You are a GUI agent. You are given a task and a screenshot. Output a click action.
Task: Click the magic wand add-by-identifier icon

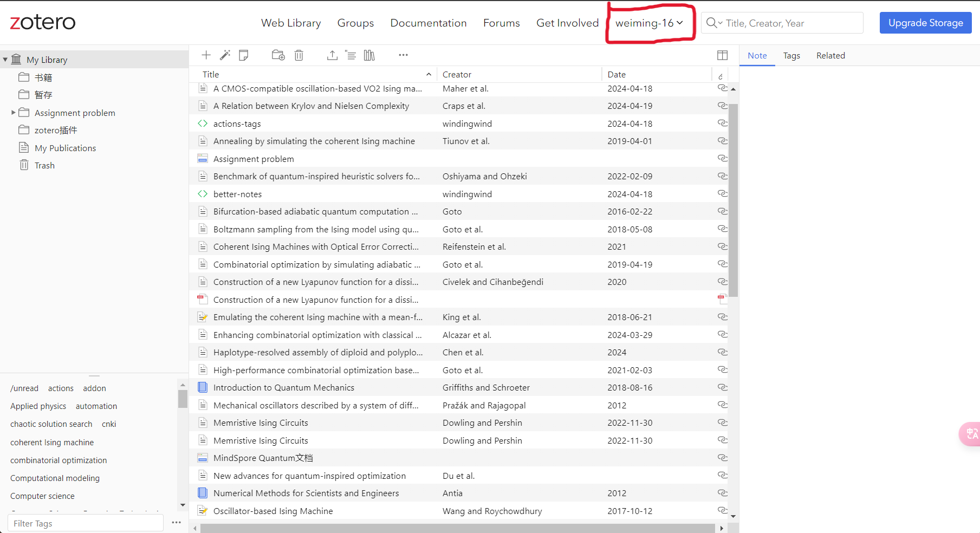225,55
